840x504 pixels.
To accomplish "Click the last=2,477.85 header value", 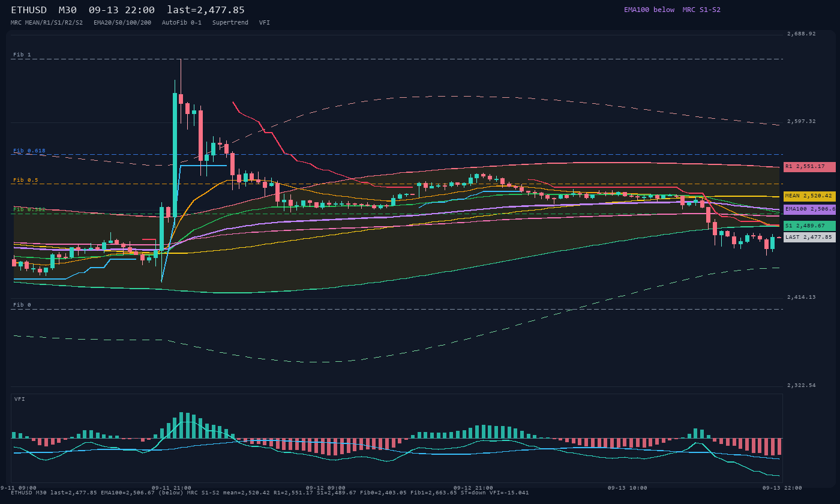I will 206,10.
